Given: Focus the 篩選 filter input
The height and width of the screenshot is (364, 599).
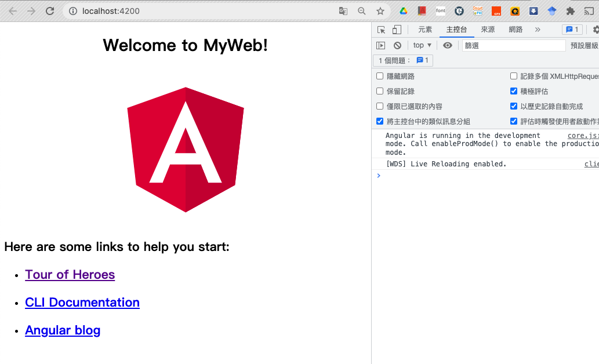Looking at the screenshot, I should click(x=513, y=45).
